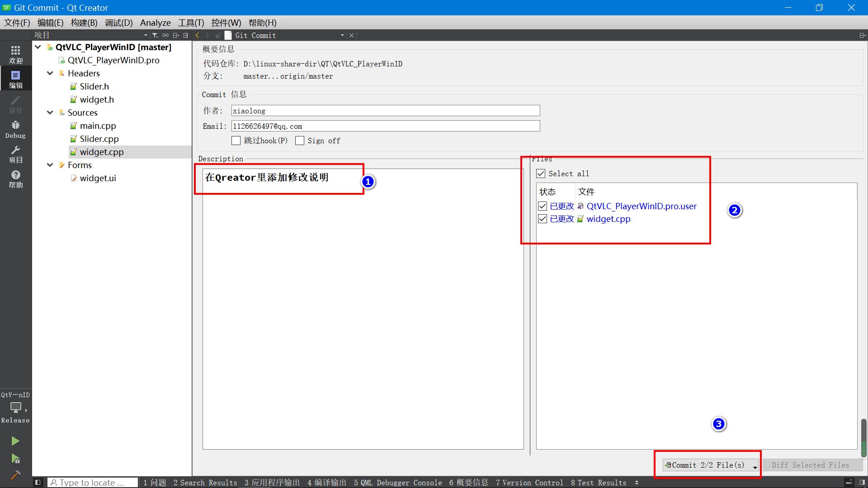Viewport: 868px width, 488px height.
Task: Click the Description text area
Action: pyautogui.click(x=363, y=309)
